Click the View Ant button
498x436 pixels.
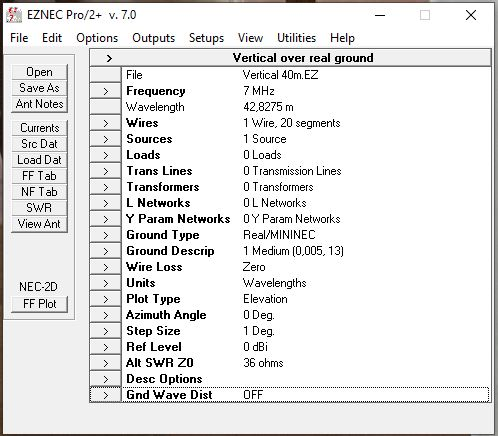point(39,224)
